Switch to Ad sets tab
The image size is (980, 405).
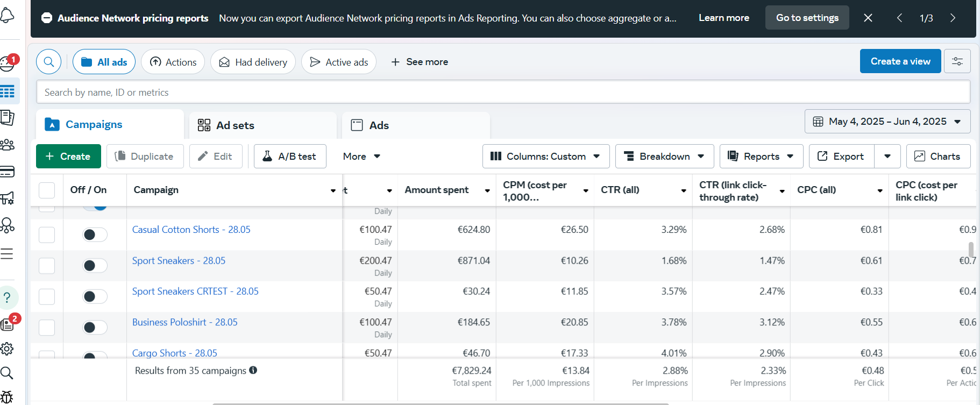coord(263,125)
